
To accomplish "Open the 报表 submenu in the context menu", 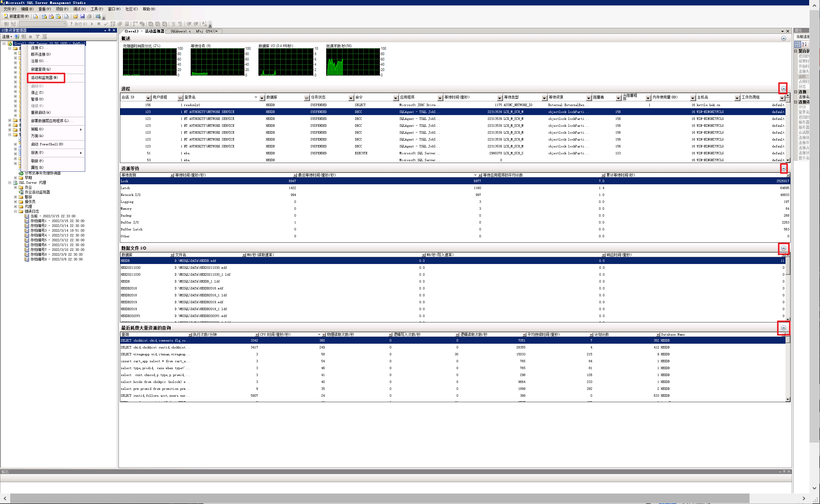I will tap(56, 153).
